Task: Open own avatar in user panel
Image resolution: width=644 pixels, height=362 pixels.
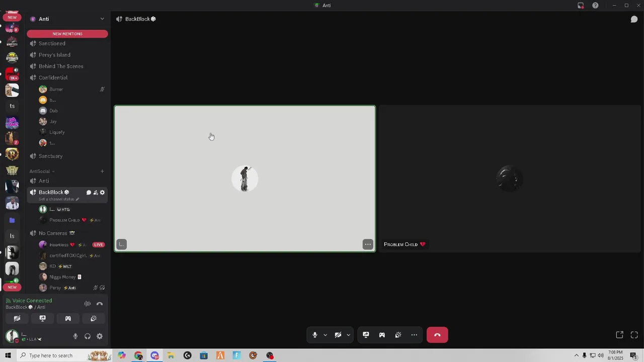Action: tap(12, 336)
